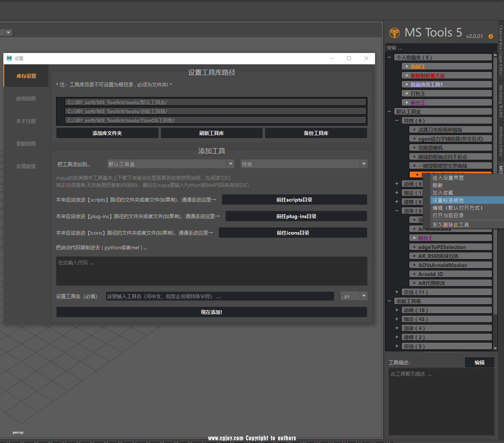This screenshot has width=504, height=443.
Task: Select the 新复制权重大法 tool
Action: pyautogui.click(x=447, y=76)
